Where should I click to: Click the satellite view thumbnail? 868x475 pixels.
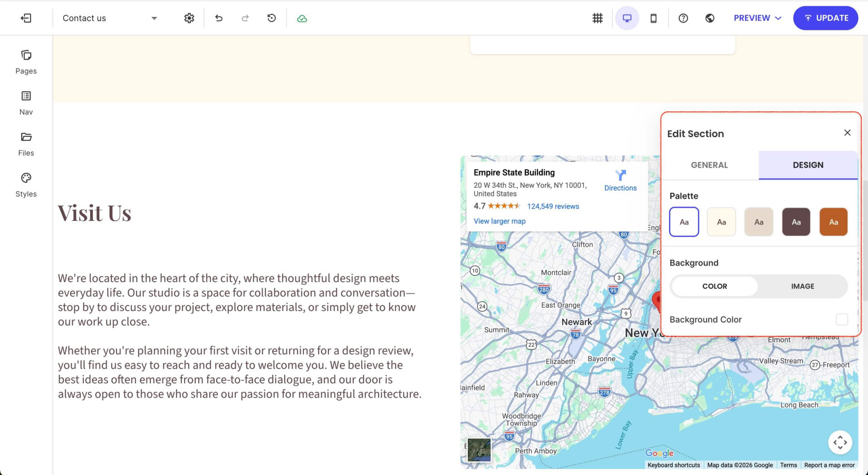[x=479, y=450]
